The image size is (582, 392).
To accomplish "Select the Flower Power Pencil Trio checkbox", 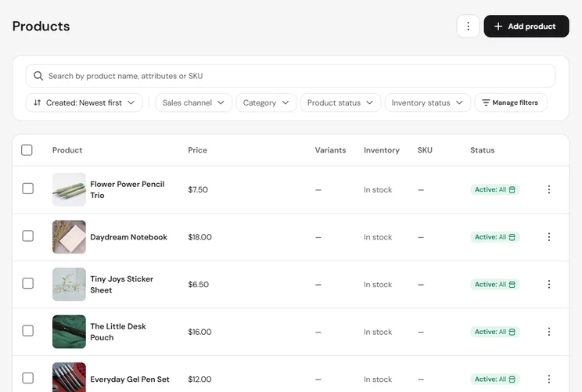I will (x=28, y=189).
